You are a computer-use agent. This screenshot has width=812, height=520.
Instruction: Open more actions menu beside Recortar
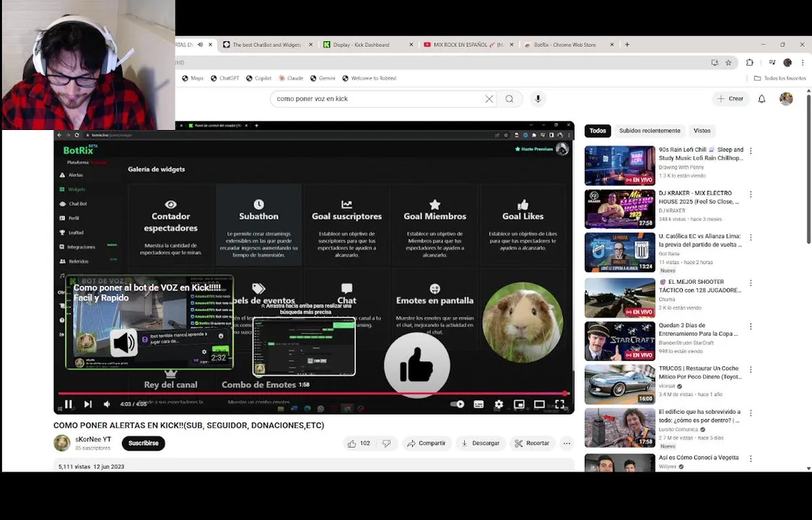[x=567, y=443]
